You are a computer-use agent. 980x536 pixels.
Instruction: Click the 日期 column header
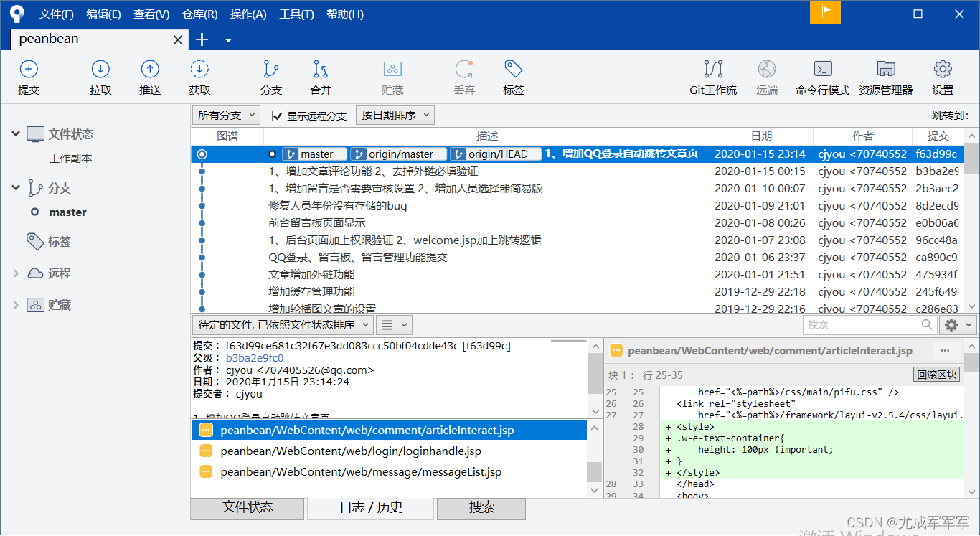tap(762, 136)
